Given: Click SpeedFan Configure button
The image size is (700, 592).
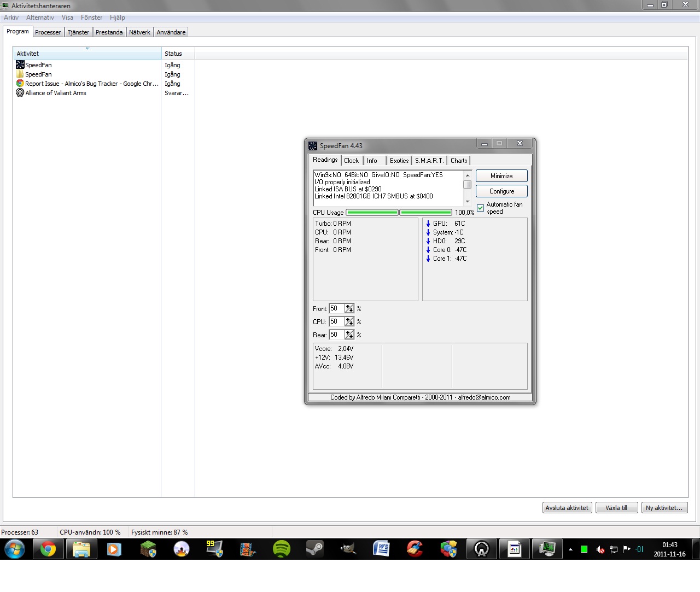Looking at the screenshot, I should pos(501,191).
